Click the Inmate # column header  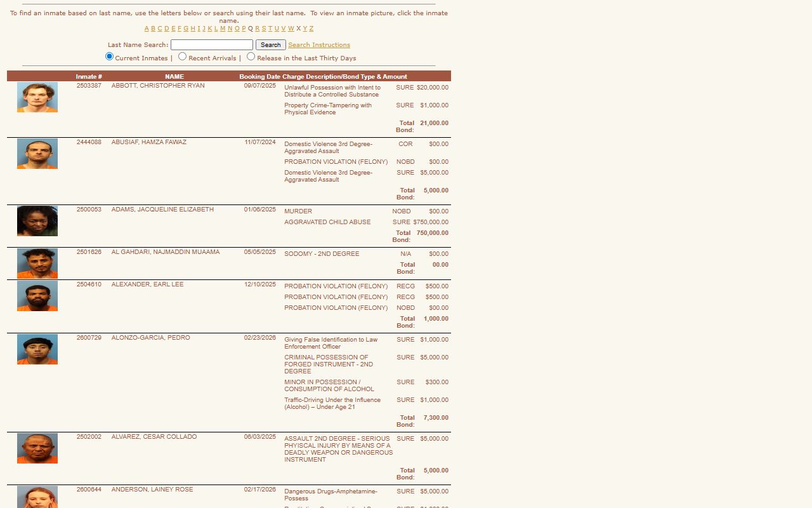click(x=89, y=77)
